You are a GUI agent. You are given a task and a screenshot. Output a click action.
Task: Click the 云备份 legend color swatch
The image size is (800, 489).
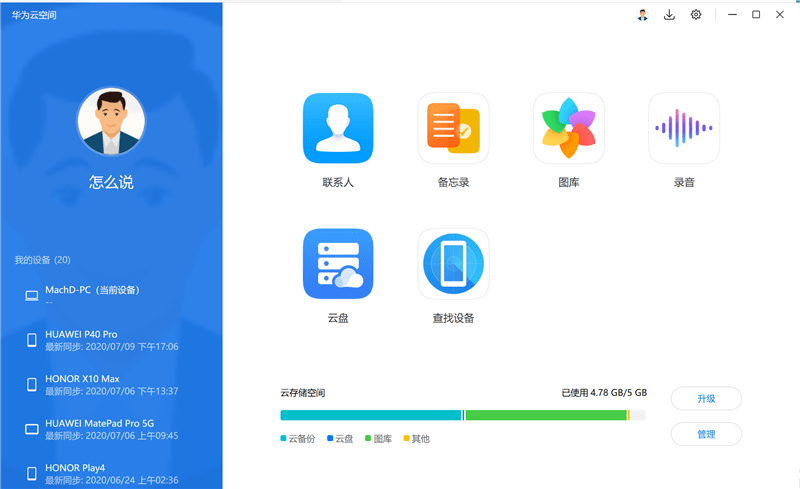point(283,438)
